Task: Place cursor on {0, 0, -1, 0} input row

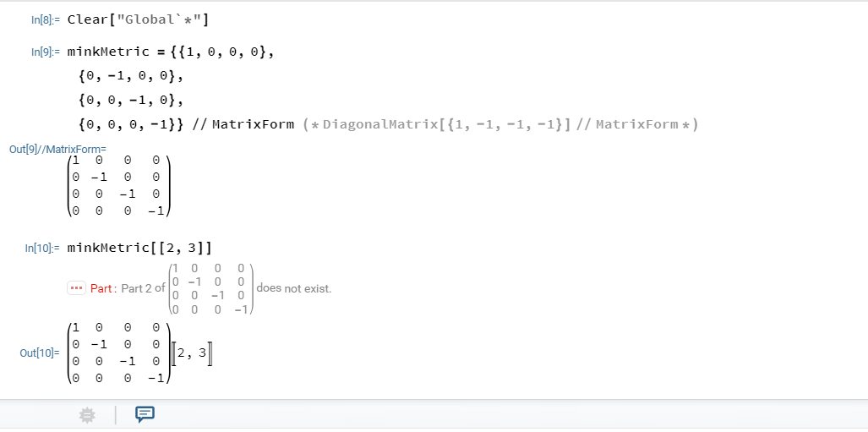Action: coord(131,101)
